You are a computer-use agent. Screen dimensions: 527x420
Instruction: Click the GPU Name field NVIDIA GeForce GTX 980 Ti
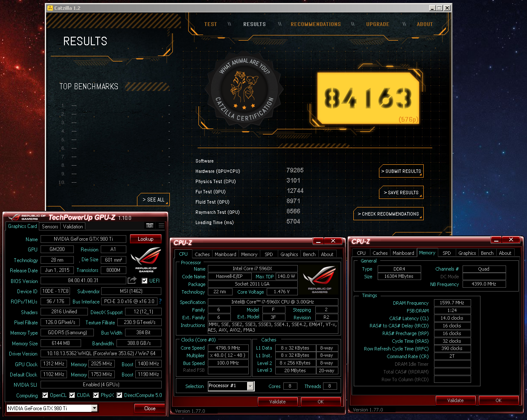[83, 239]
